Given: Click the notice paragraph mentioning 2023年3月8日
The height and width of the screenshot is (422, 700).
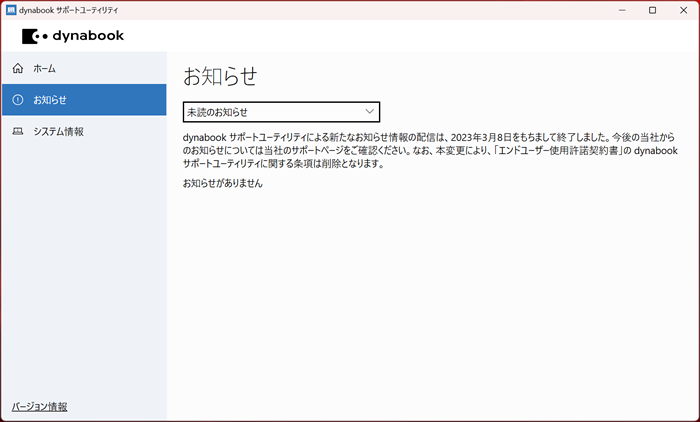Looking at the screenshot, I should (430, 150).
